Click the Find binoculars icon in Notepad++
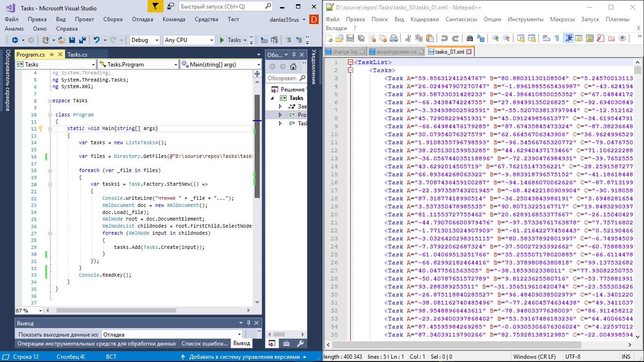644x362 pixels. 471,39
